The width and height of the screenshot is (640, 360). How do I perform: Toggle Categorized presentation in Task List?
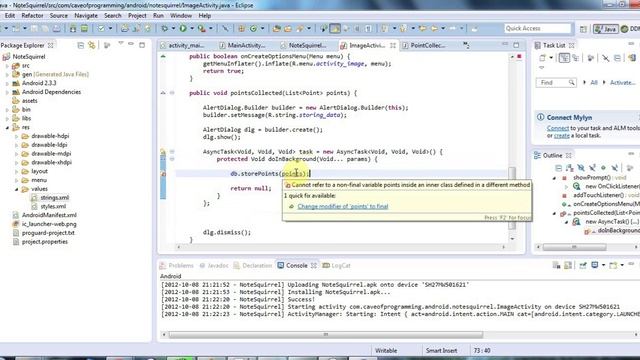point(564,58)
